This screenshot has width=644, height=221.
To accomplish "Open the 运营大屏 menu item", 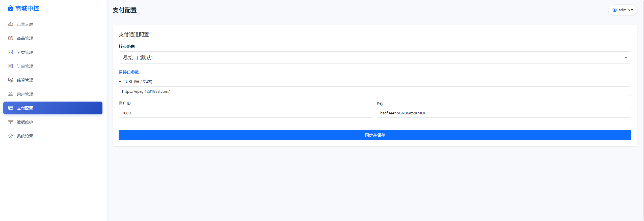I will coord(53,24).
